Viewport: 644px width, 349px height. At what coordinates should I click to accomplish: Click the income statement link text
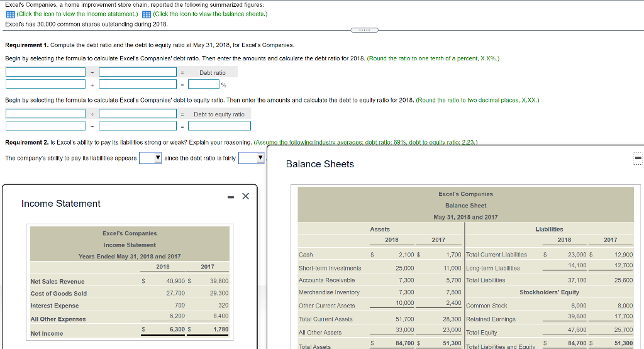77,14
